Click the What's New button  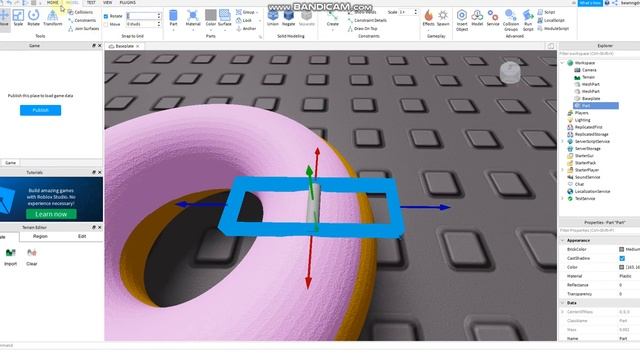(590, 3)
